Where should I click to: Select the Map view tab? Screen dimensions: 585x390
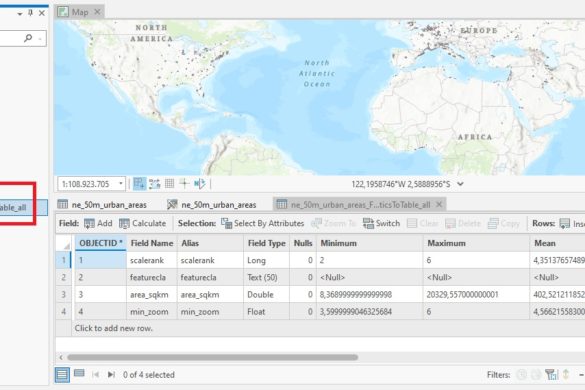coord(79,12)
